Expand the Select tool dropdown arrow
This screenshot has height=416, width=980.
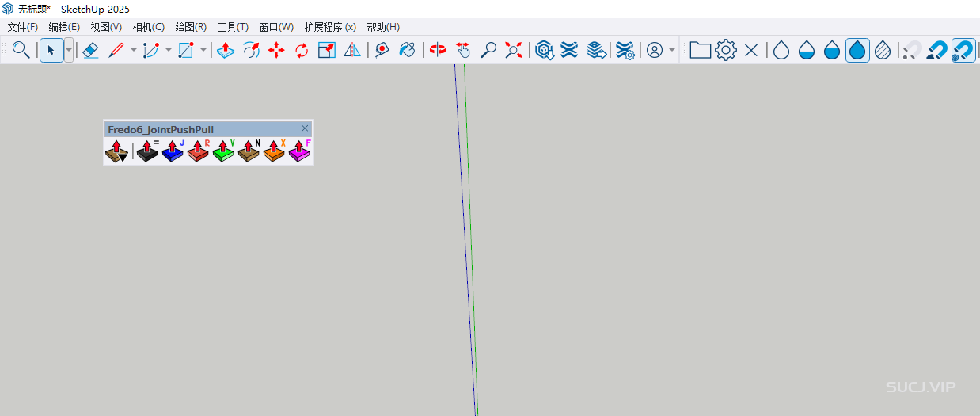click(x=69, y=50)
